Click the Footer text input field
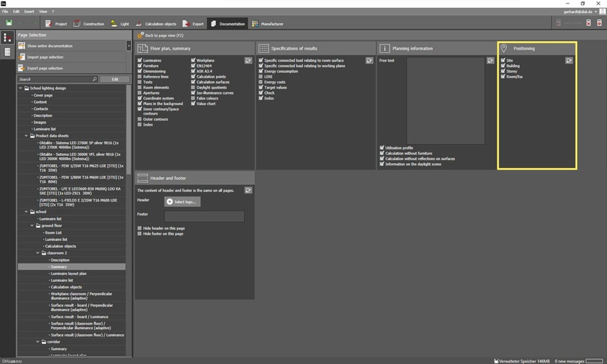 point(204,217)
